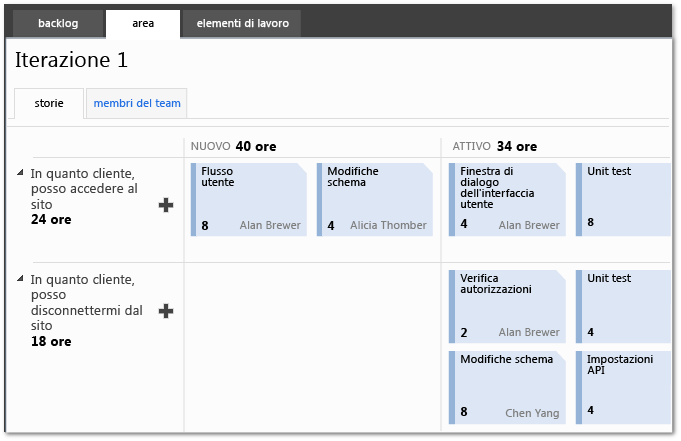681x441 pixels.
Task: Open the "Modifiche schema" card by Alicia Thomber
Action: (x=375, y=199)
